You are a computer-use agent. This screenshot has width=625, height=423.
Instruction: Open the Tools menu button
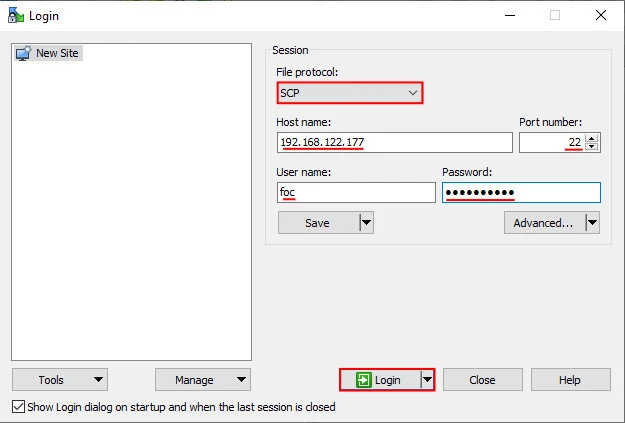(59, 380)
